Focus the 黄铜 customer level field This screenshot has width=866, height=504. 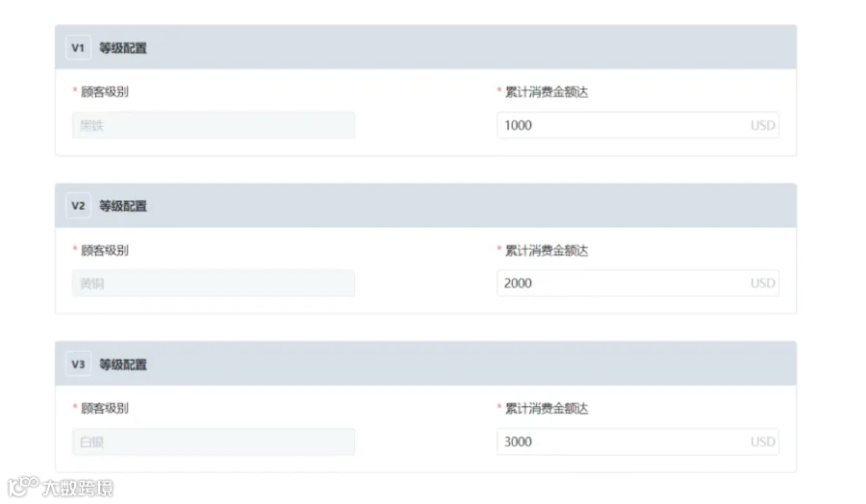214,283
